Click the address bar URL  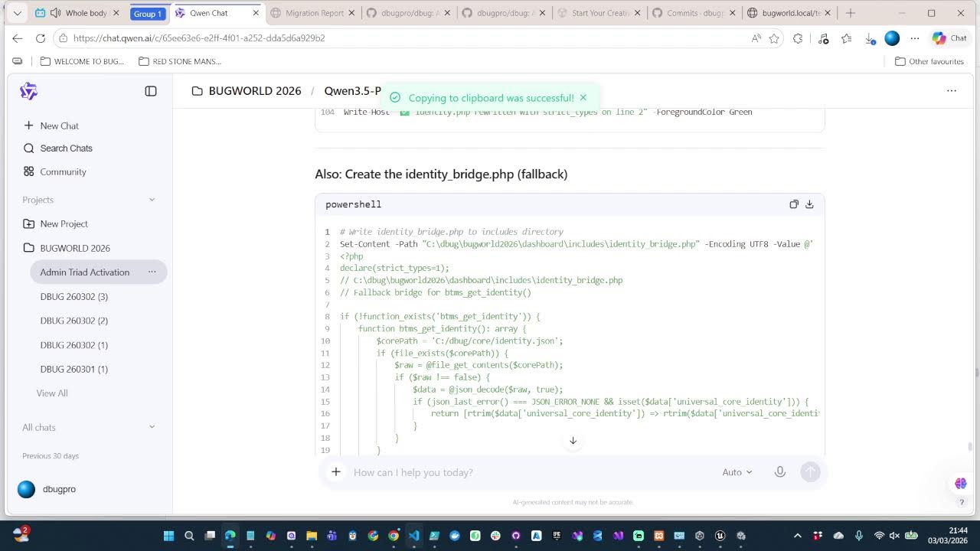point(199,38)
